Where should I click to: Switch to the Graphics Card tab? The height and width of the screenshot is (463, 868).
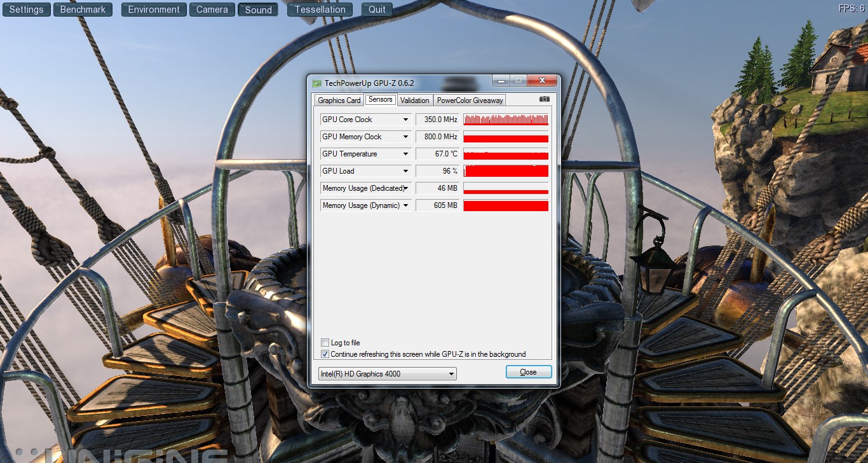click(x=339, y=100)
